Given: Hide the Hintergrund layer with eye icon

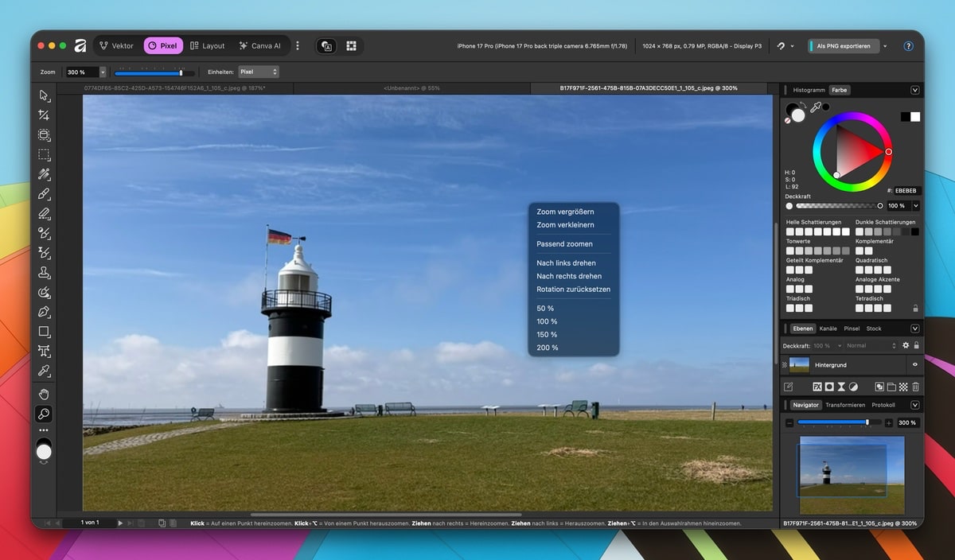Looking at the screenshot, I should pos(914,364).
